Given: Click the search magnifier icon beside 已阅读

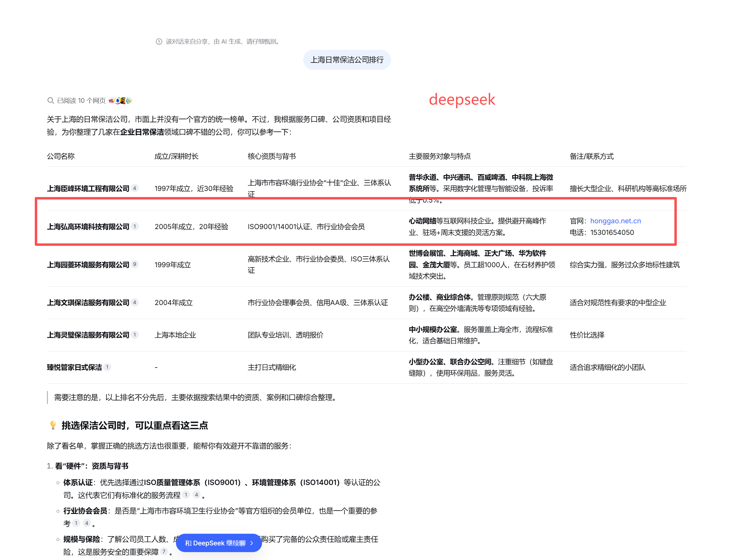Looking at the screenshot, I should [50, 100].
